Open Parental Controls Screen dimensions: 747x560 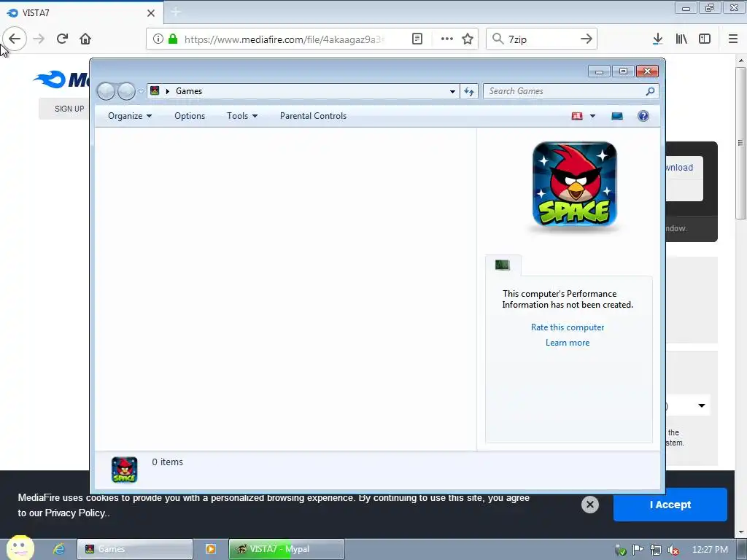[313, 116]
